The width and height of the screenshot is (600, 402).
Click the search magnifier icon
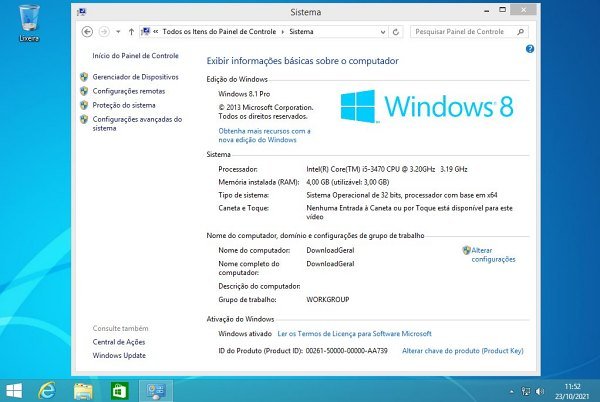(520, 32)
